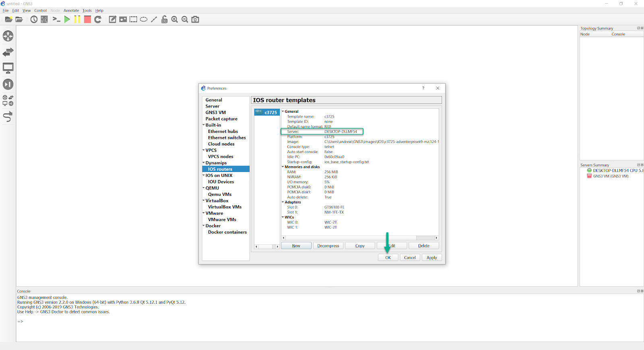This screenshot has width=644, height=350.
Task: Click the zoom out magnifier icon
Action: [185, 19]
